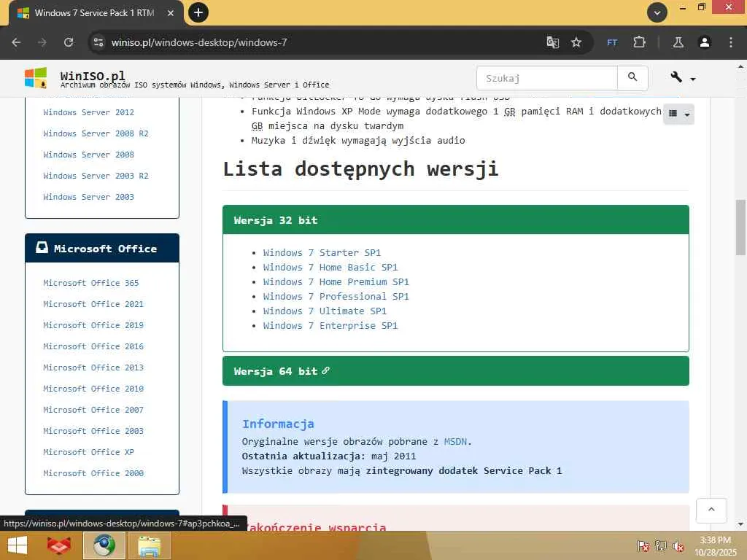Open Microsoft Office 2013 link

(93, 367)
